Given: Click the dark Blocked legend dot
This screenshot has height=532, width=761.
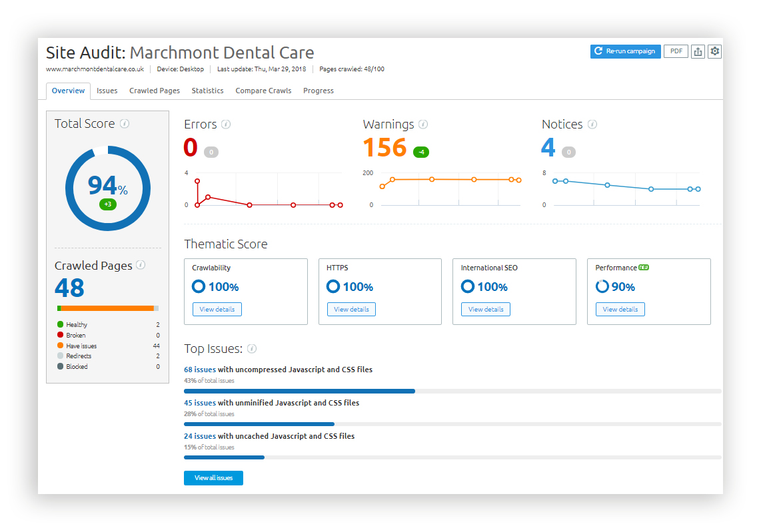Looking at the screenshot, I should coord(60,366).
